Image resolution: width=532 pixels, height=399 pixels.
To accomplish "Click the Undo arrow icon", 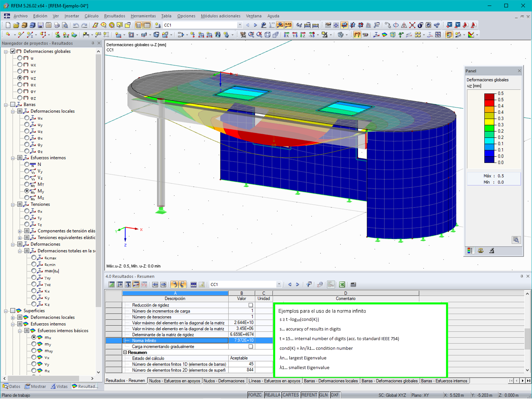I will [x=76, y=25].
